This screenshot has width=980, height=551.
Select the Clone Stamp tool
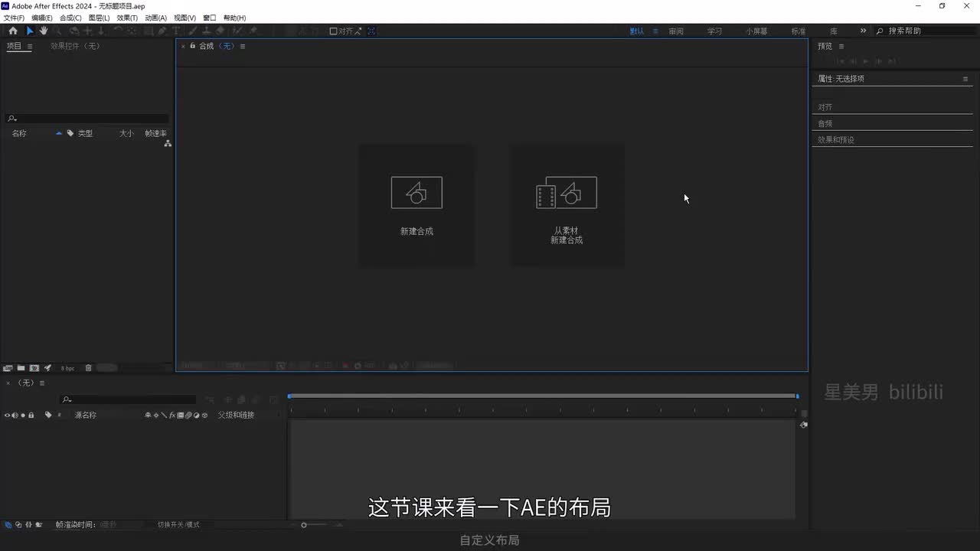pyautogui.click(x=207, y=31)
